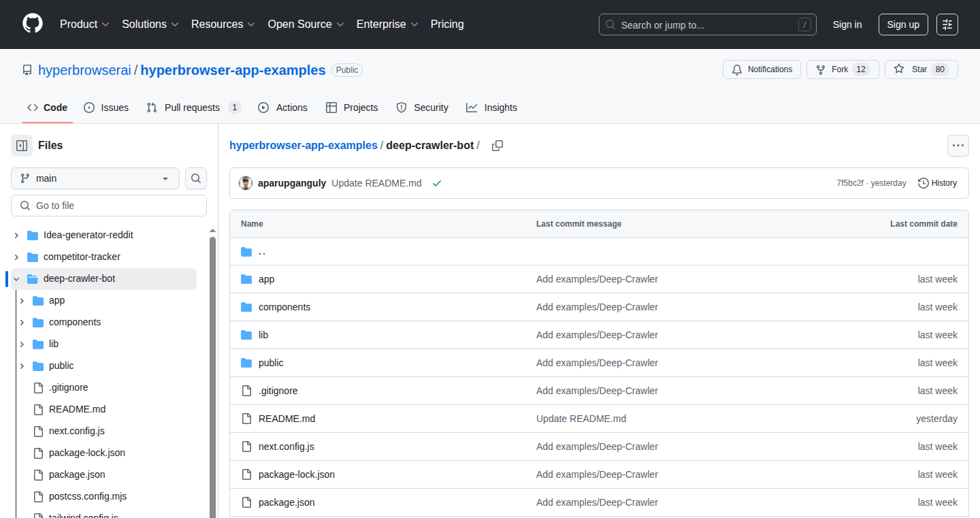Viewport: 980px width, 518px height.
Task: Expand the lib folder in sidebar tree
Action: click(x=22, y=344)
